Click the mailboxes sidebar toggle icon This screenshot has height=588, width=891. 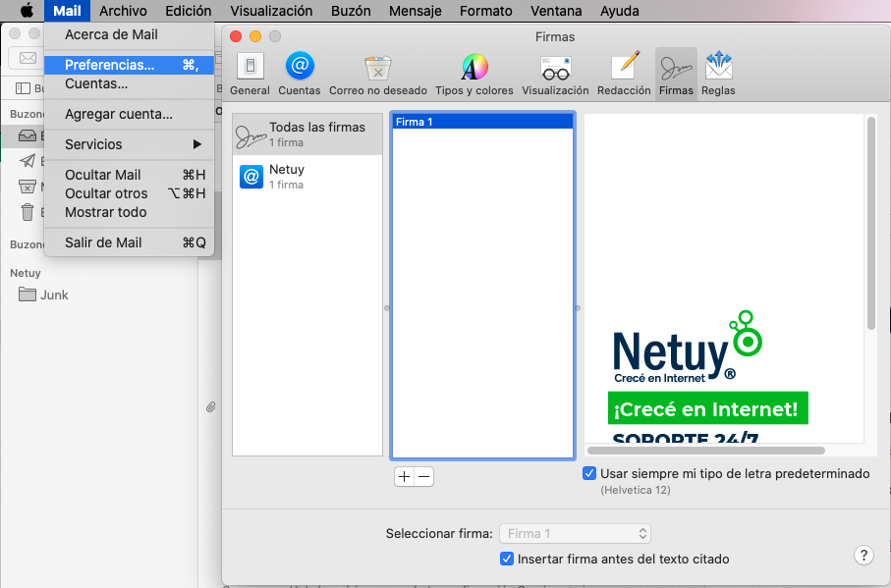23,88
